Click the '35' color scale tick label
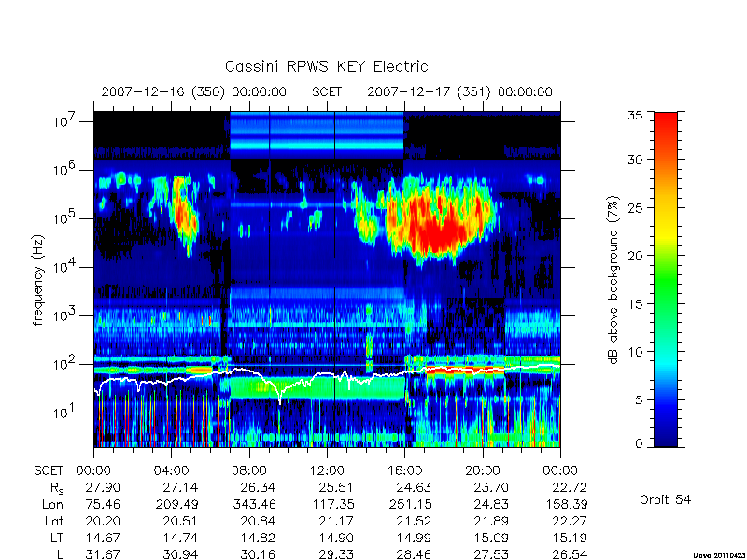 tap(635, 116)
